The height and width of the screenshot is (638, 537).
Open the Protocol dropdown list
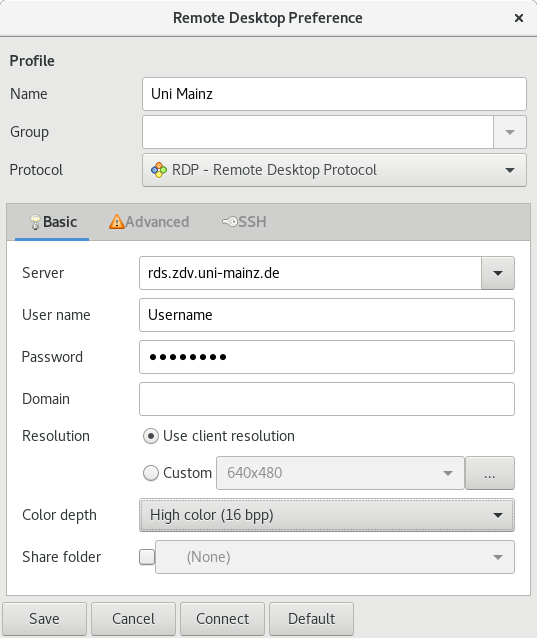click(334, 170)
